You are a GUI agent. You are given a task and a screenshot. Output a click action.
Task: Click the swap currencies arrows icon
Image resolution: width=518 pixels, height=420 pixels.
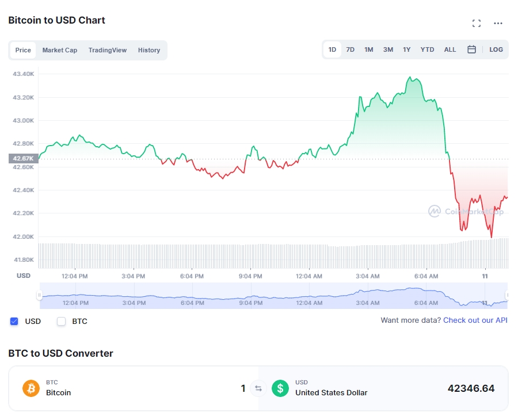(x=258, y=388)
